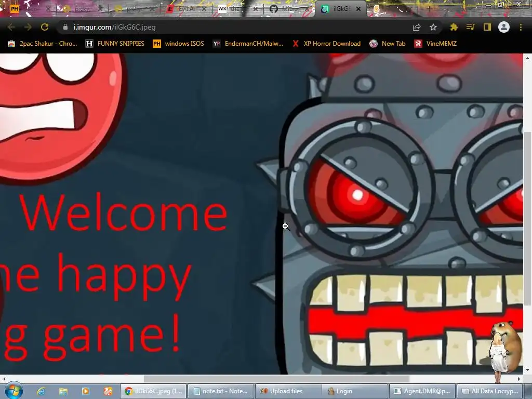Viewport: 532px width, 399px height.
Task: Click the vertical scrollbar up arrow
Action: [x=527, y=58]
